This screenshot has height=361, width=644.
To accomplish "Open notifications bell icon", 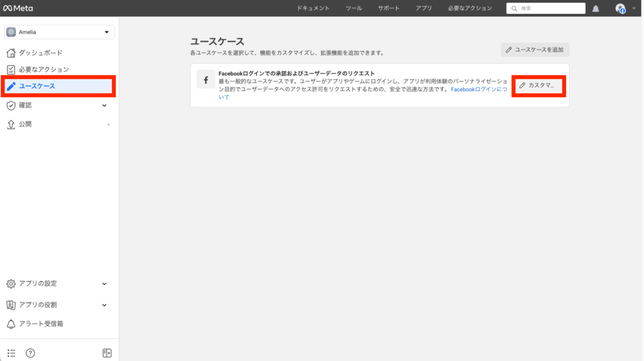I will [x=596, y=9].
